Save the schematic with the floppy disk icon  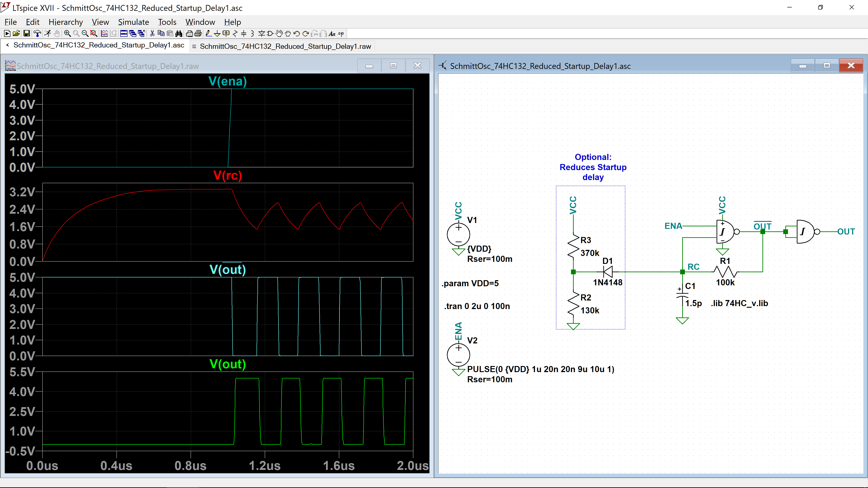pos(27,34)
